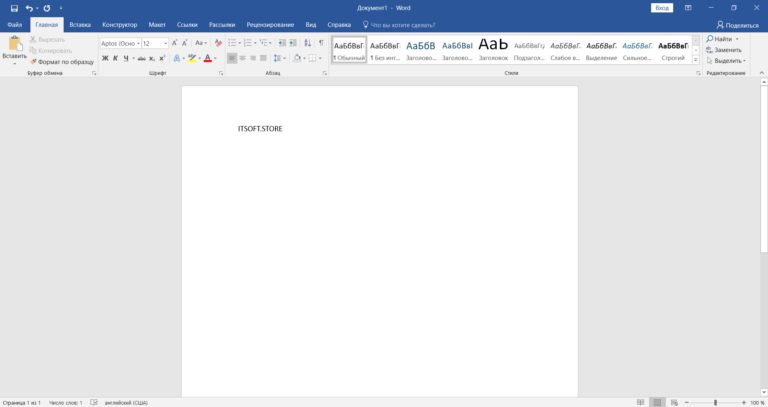Click the bulleted list icon
This screenshot has width=768, height=407.
[232, 43]
